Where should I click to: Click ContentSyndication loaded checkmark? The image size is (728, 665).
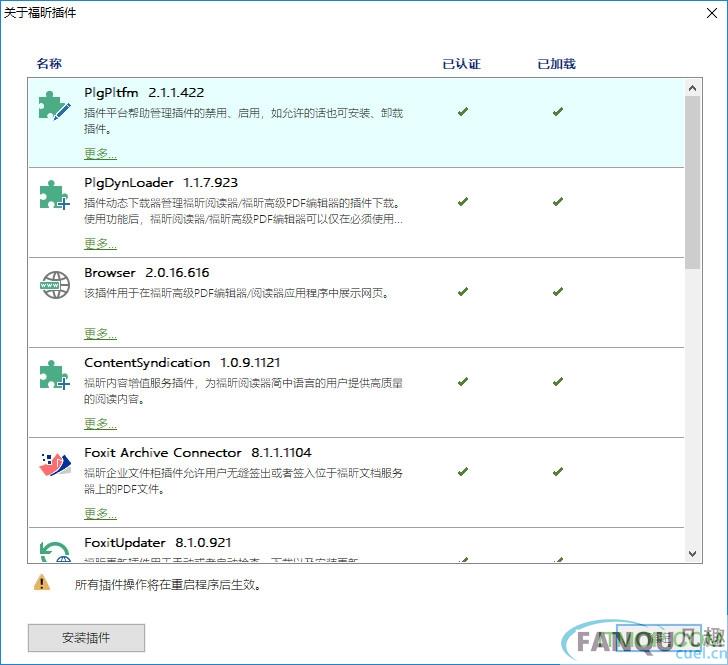(558, 382)
